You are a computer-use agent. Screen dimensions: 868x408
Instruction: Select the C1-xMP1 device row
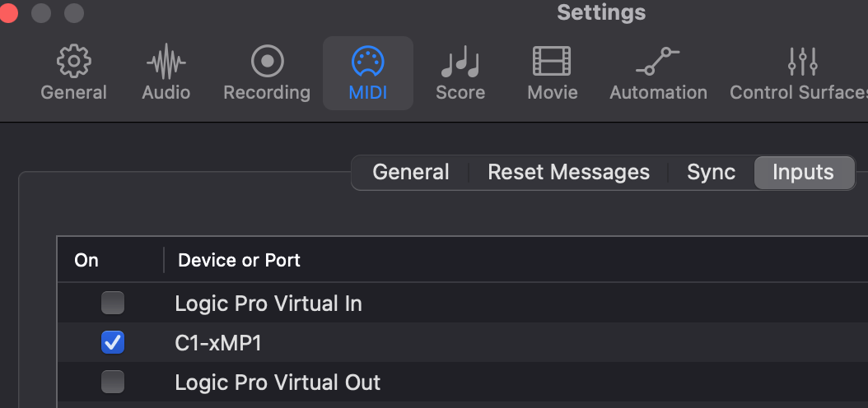coord(463,343)
